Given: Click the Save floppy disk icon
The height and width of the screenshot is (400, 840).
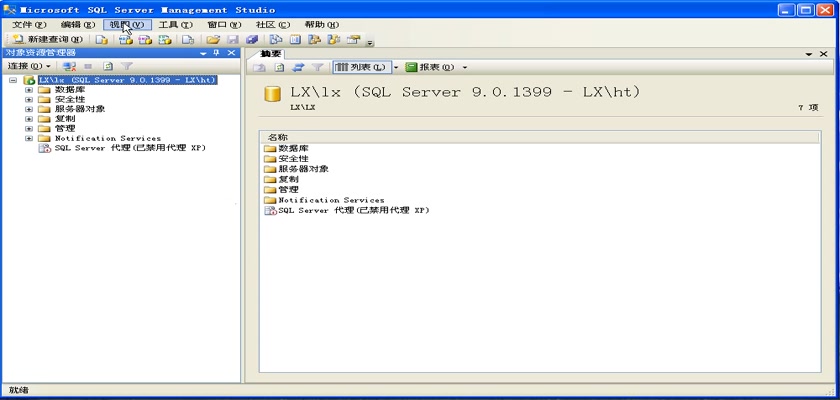Looking at the screenshot, I should pyautogui.click(x=232, y=39).
